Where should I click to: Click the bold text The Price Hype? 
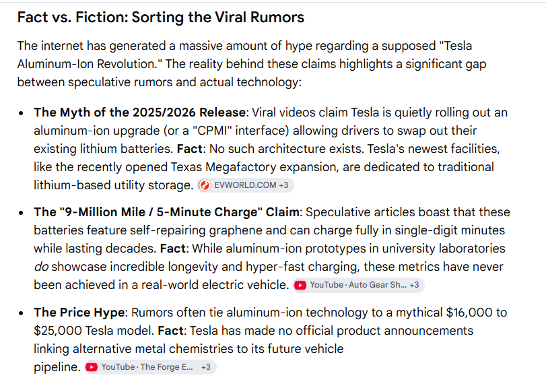[x=79, y=313]
